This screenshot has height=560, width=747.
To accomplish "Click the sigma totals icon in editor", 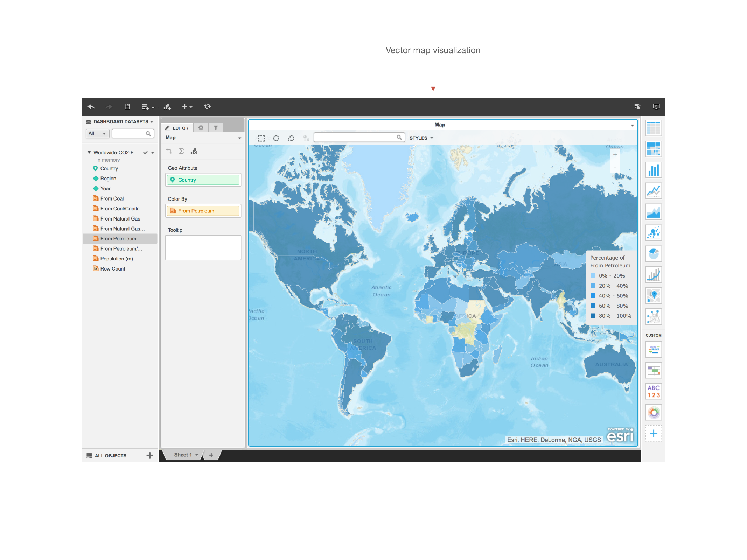I will (x=181, y=151).
